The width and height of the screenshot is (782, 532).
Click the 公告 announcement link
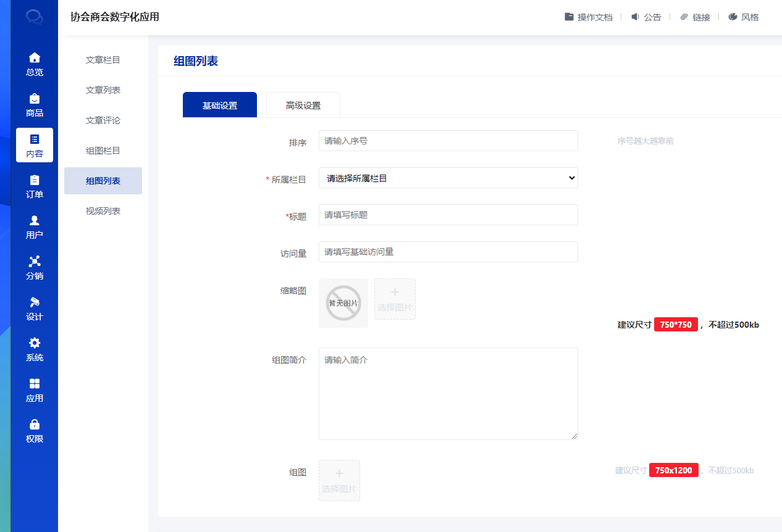[x=646, y=17]
